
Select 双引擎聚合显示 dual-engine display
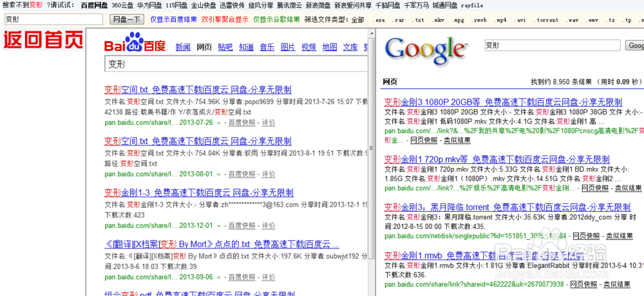click(225, 20)
